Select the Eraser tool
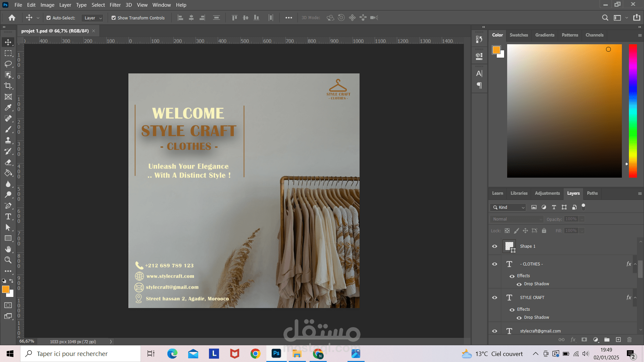The image size is (644, 362). 8,162
